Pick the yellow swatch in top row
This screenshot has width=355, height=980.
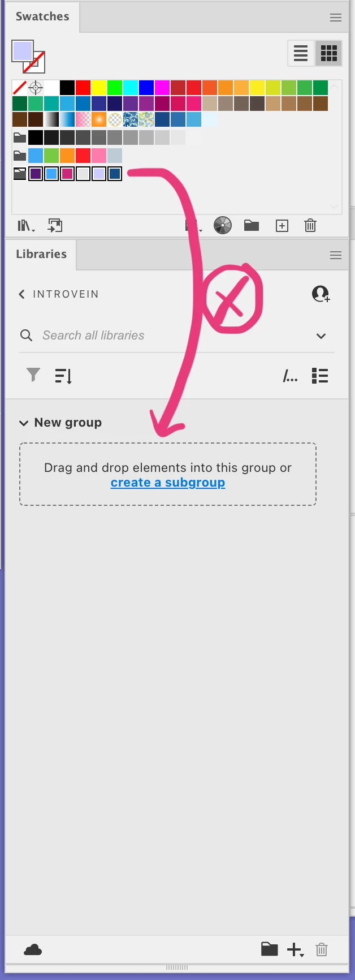(x=99, y=88)
